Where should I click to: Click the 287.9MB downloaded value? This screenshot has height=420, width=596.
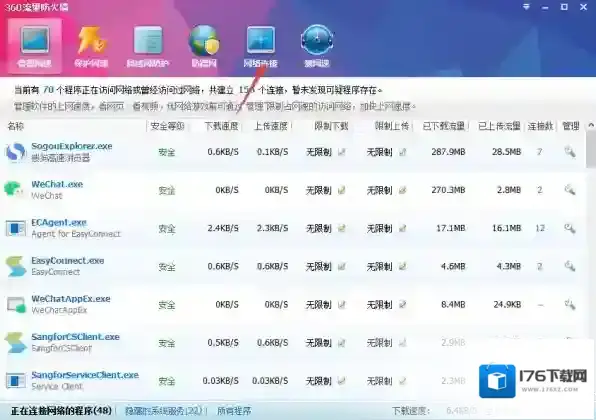point(448,152)
